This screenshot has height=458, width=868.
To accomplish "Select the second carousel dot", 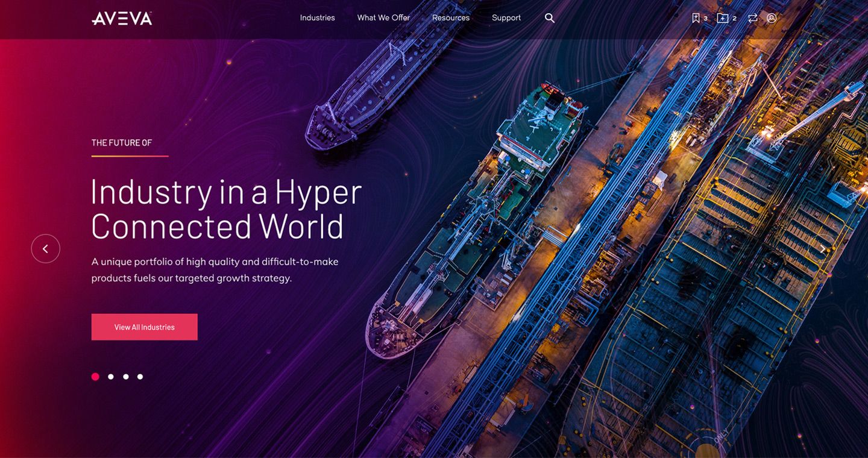I will click(x=111, y=377).
